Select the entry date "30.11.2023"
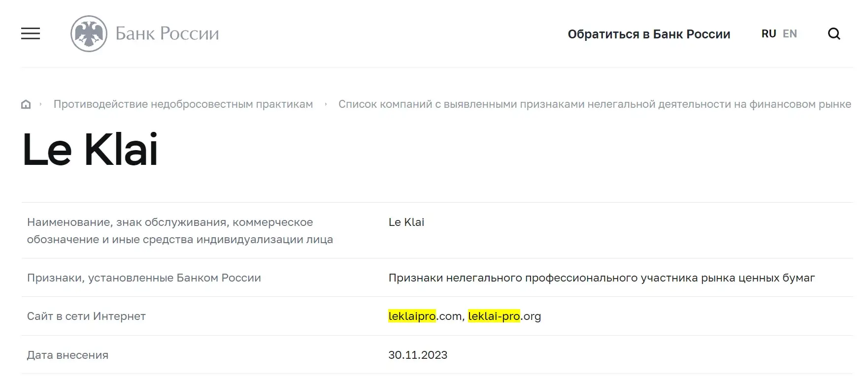 [x=418, y=354]
